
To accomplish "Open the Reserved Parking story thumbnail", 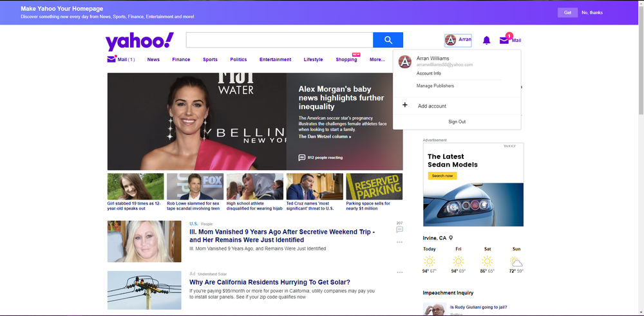I will coord(374,186).
